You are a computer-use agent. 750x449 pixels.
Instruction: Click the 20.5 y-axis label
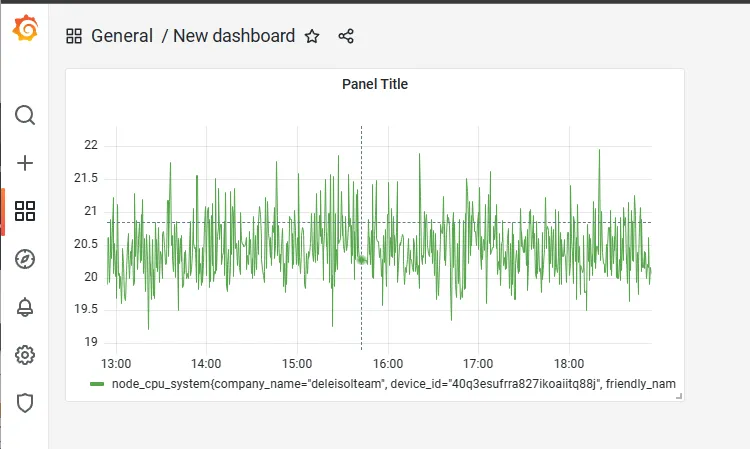click(x=86, y=244)
